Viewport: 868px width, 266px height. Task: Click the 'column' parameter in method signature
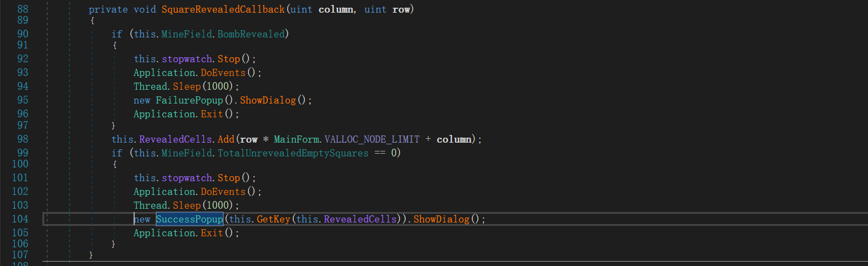point(336,9)
